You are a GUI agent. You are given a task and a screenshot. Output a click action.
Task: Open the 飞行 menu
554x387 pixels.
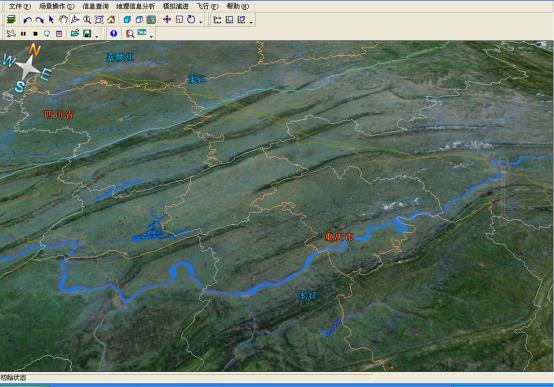207,6
